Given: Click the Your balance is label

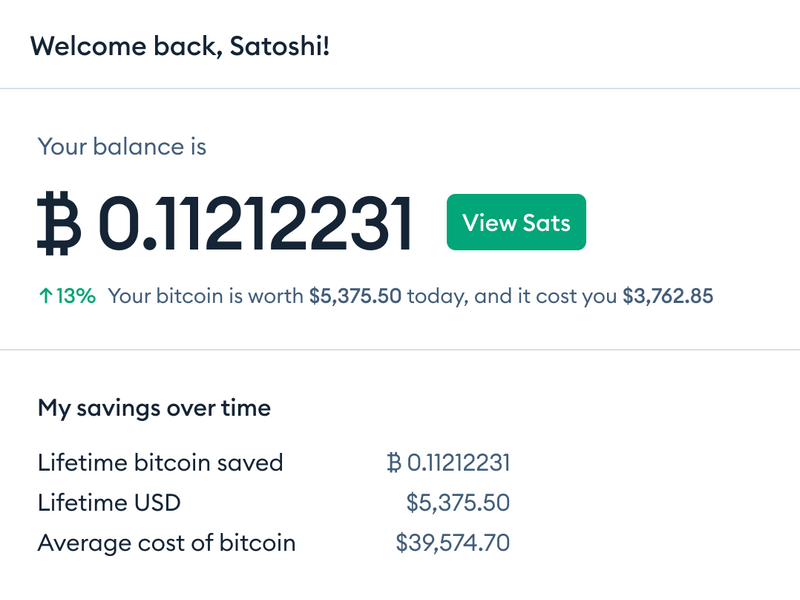Looking at the screenshot, I should [x=120, y=145].
